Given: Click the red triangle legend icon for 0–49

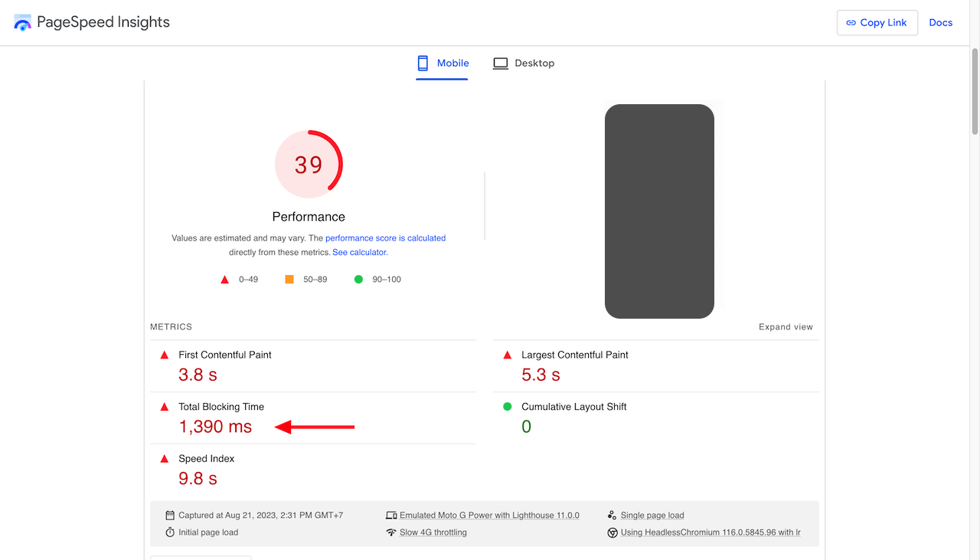Looking at the screenshot, I should (x=225, y=280).
